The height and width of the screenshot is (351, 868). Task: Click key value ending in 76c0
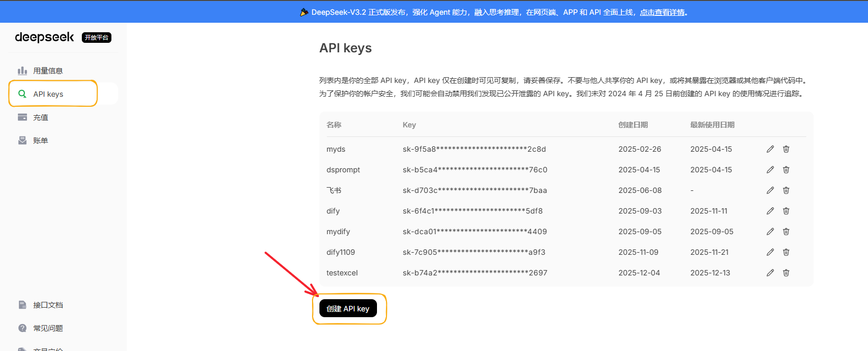click(x=475, y=170)
